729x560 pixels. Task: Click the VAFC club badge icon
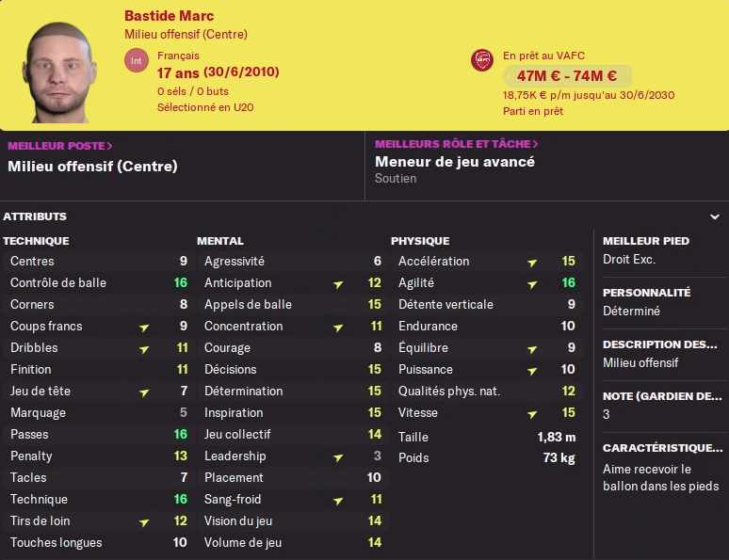[x=482, y=60]
